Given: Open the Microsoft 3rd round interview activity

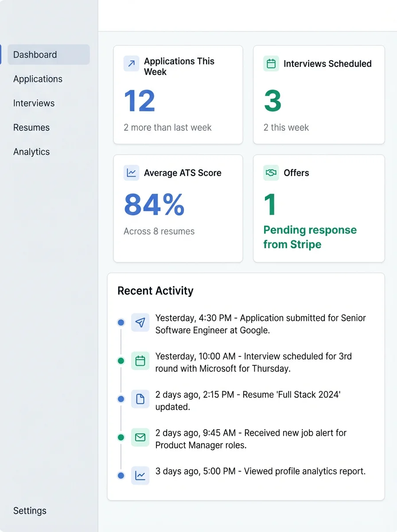Looking at the screenshot, I should (x=253, y=362).
